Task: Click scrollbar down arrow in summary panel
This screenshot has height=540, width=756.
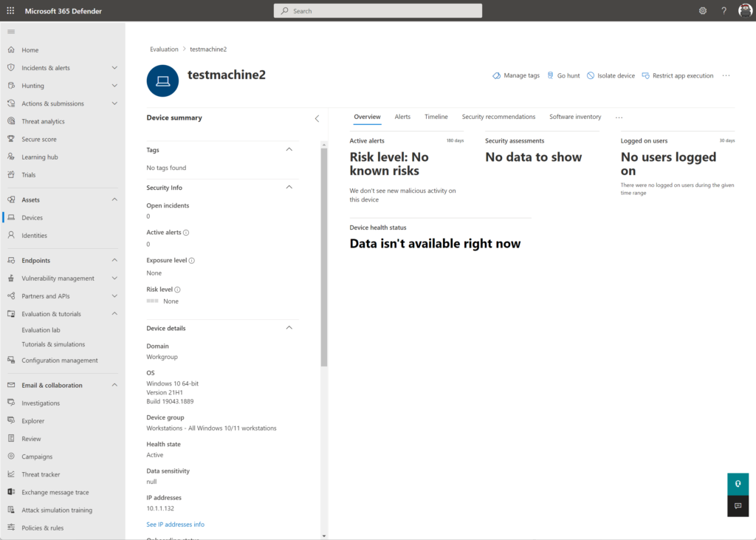Action: (x=324, y=536)
